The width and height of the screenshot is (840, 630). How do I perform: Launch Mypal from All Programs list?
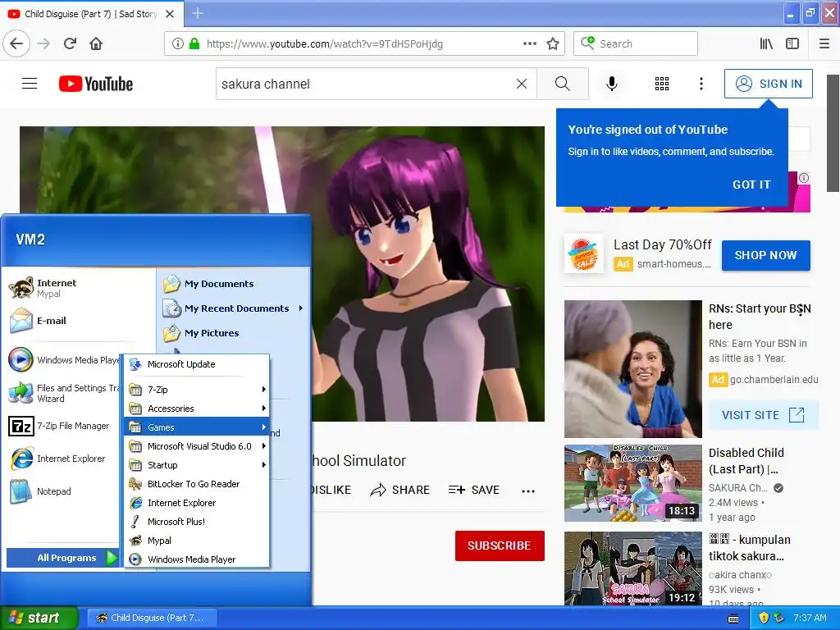(197, 541)
